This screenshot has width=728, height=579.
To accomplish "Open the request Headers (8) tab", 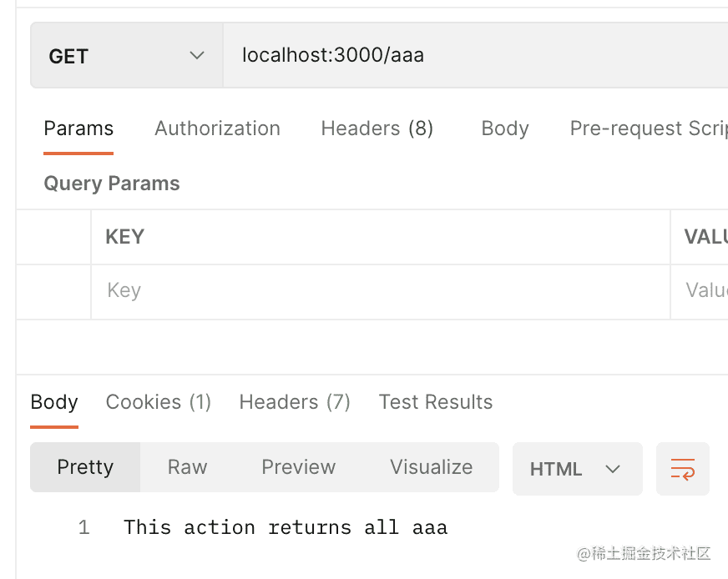I will point(377,128).
